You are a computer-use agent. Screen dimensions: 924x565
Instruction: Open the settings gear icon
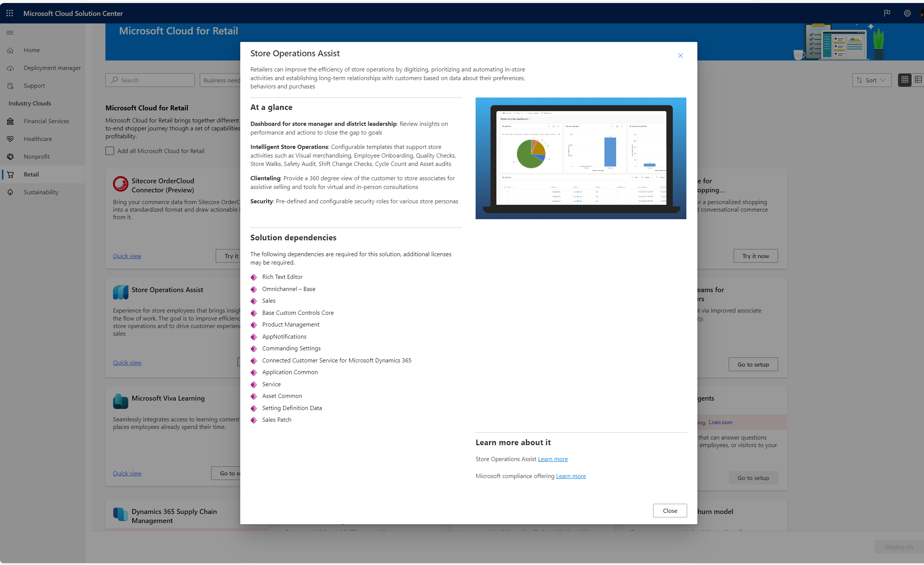pos(907,13)
